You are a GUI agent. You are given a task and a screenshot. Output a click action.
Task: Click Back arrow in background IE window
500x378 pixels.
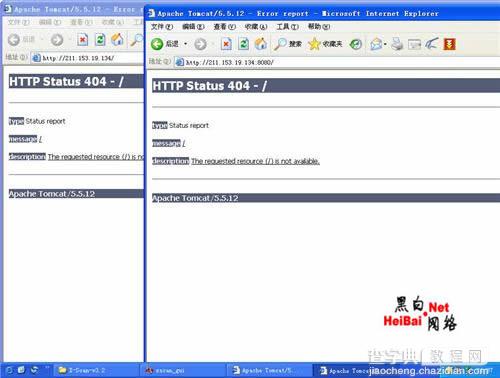pos(14,40)
